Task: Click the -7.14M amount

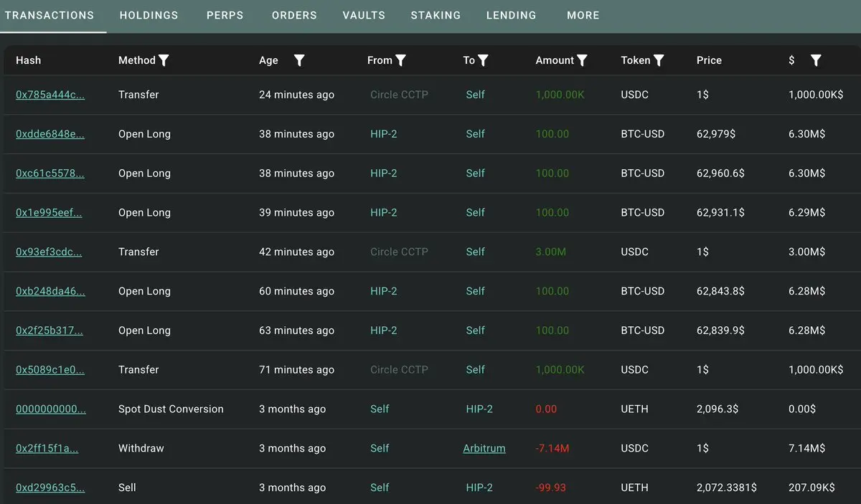Action: pyautogui.click(x=552, y=449)
